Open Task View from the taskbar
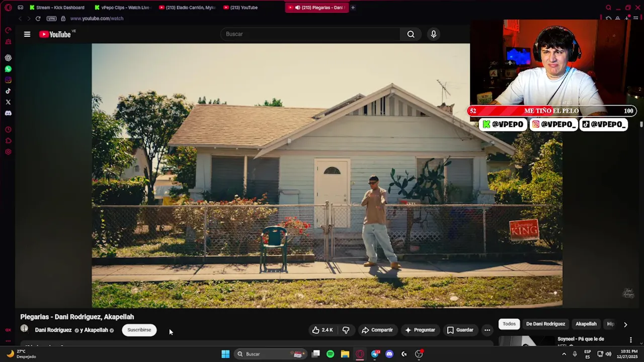644x362 pixels. [x=315, y=354]
